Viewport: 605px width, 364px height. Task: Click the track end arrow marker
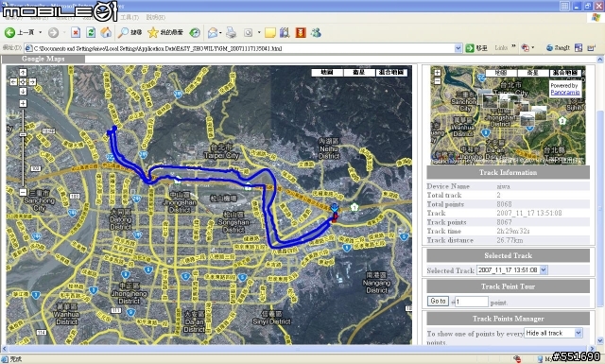[x=335, y=208]
